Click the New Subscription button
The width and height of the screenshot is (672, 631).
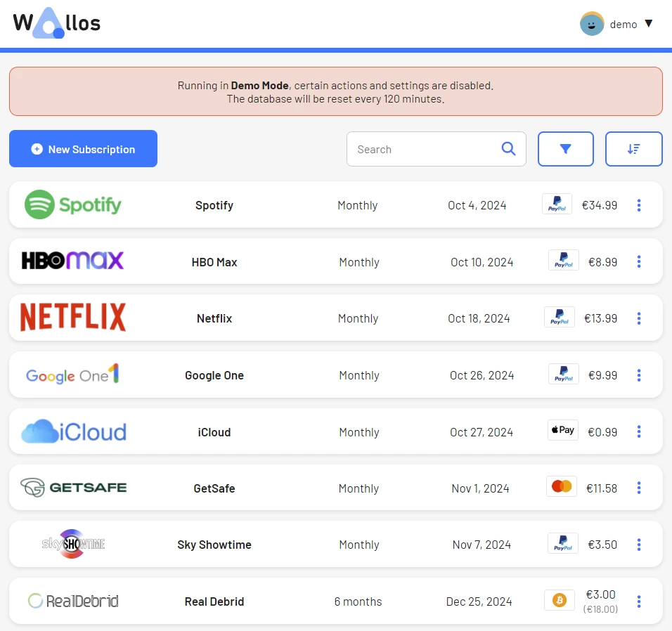tap(83, 149)
